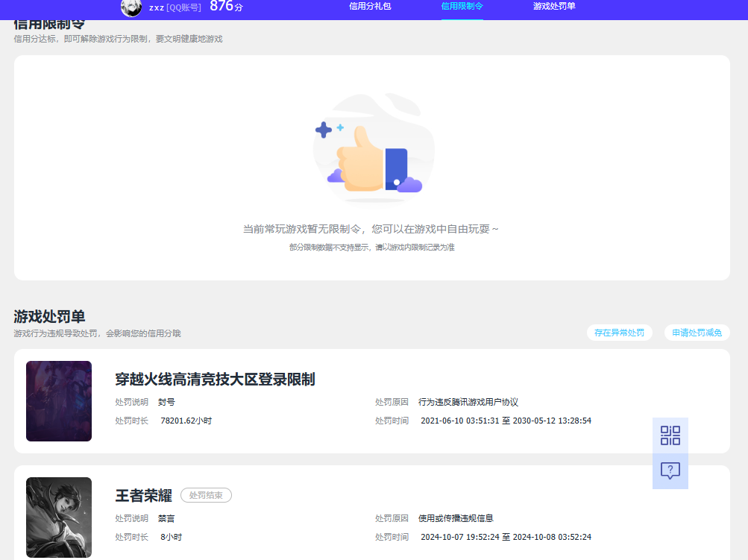Click the 部分限制数据不支持显示 note
The image size is (748, 560).
coord(371,247)
